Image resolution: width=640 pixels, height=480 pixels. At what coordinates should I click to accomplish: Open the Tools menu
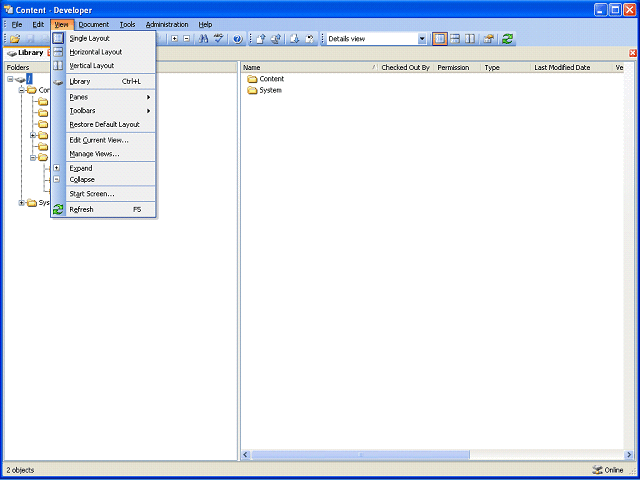(x=127, y=24)
